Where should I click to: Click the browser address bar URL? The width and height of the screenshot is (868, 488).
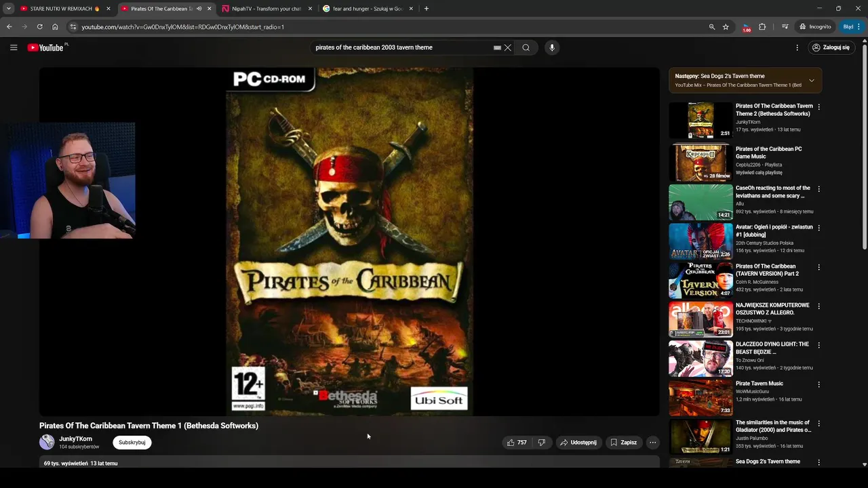pos(183,27)
